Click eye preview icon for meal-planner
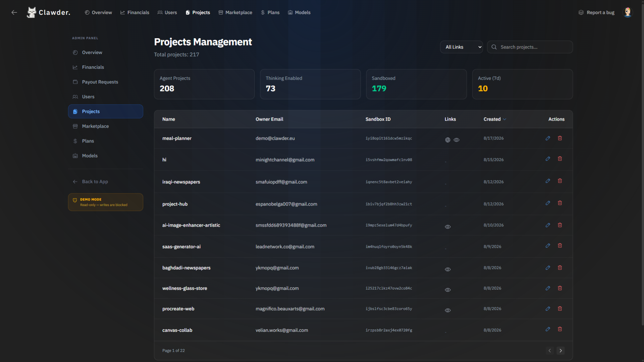 pos(457,140)
